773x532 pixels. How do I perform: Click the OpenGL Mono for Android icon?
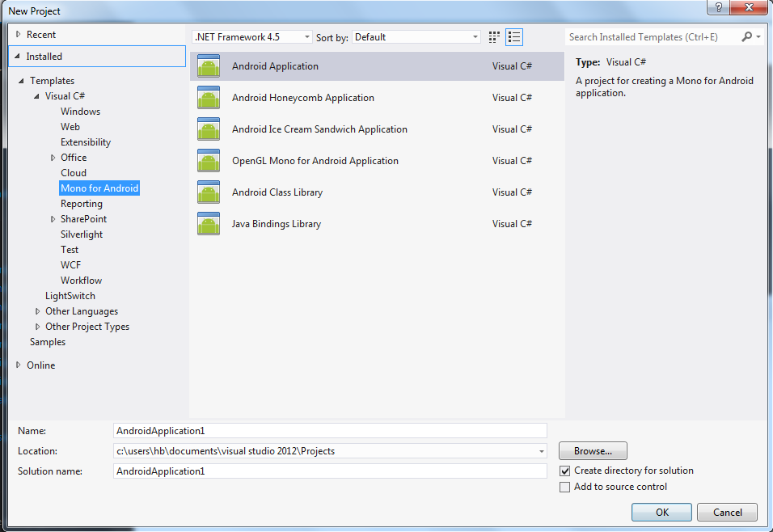[x=209, y=161]
